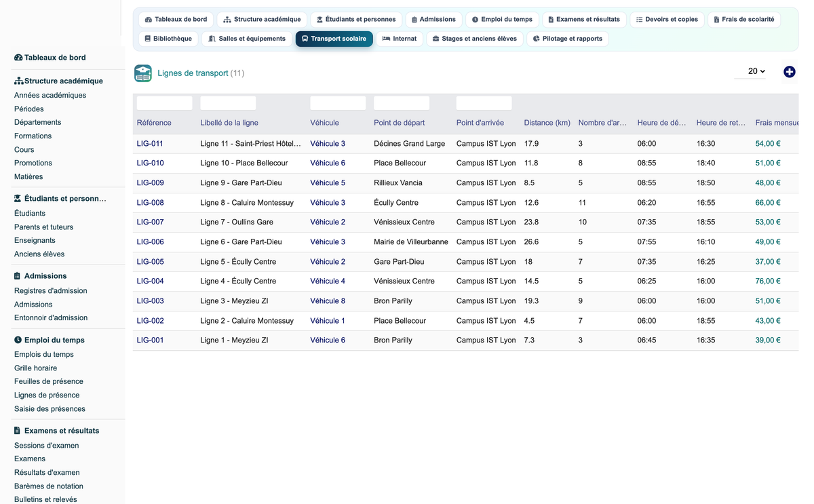
Task: Open Véhicule 5 link in LIG-009 row
Action: click(x=328, y=183)
